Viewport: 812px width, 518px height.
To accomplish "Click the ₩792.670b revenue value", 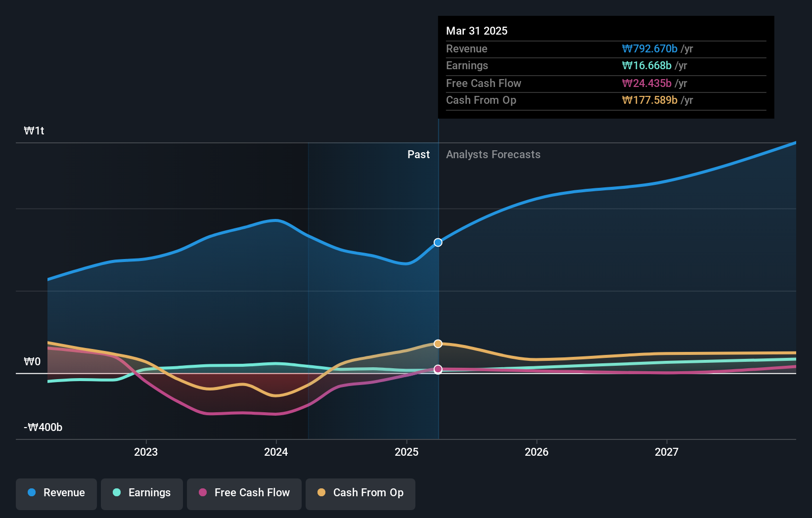I will click(x=649, y=48).
